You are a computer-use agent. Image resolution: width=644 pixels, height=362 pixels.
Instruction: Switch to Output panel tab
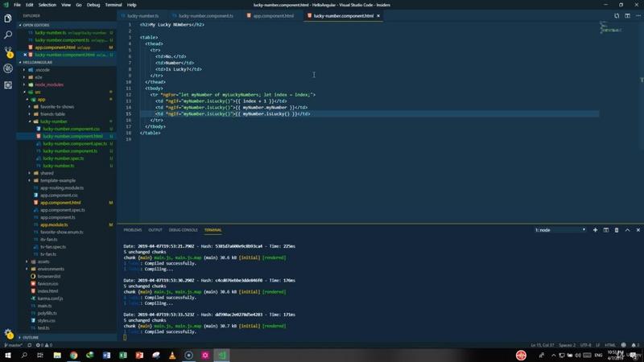tap(155, 230)
